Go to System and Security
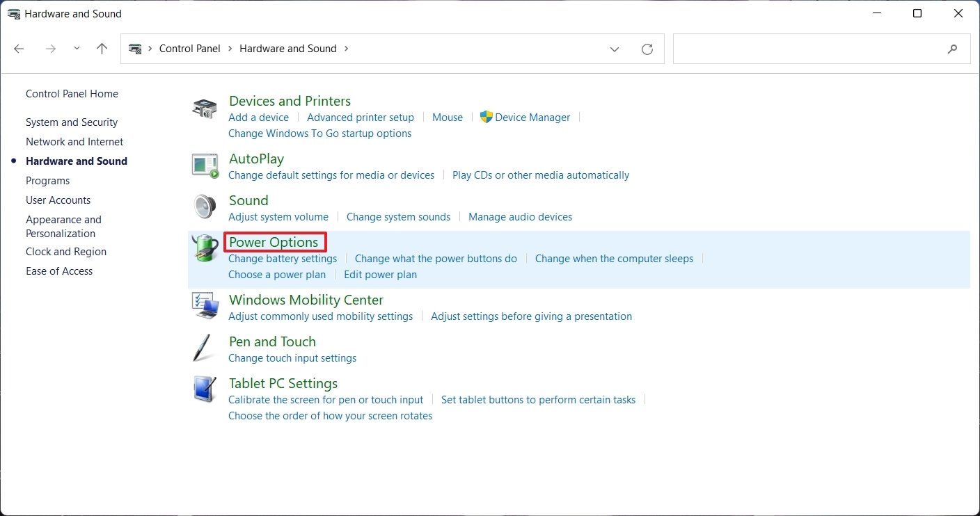 pyautogui.click(x=72, y=122)
